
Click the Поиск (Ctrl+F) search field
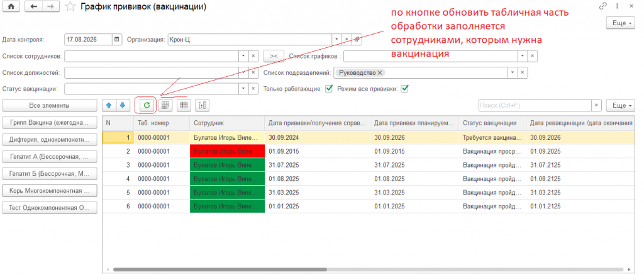pos(535,105)
